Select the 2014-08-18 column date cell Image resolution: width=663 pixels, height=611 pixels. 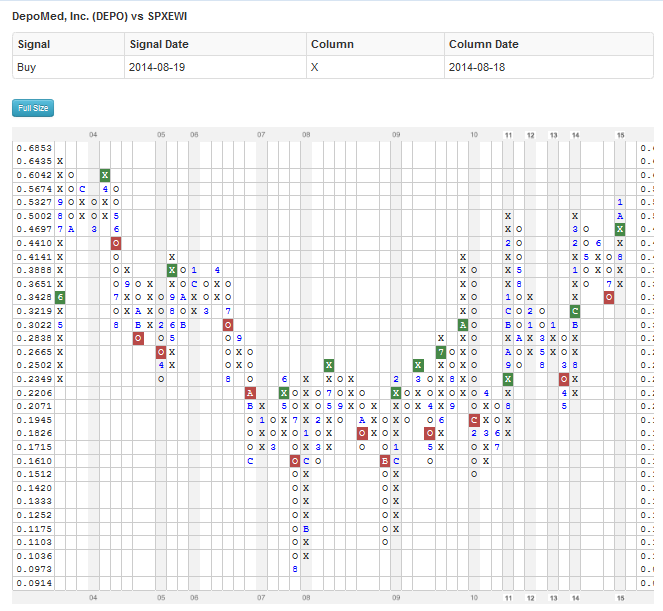(476, 67)
